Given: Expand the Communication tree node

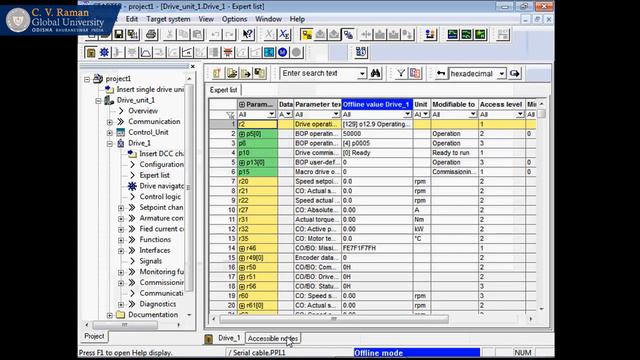Looking at the screenshot, I should pyautogui.click(x=109, y=122).
